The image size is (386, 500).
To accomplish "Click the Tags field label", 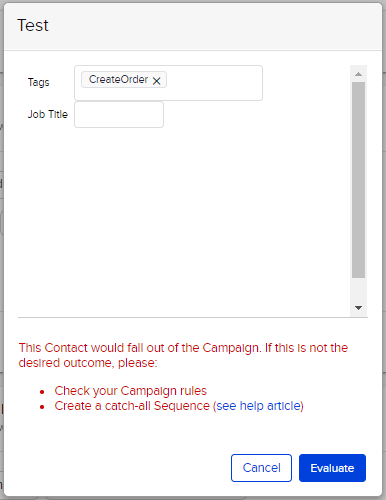I will point(39,82).
